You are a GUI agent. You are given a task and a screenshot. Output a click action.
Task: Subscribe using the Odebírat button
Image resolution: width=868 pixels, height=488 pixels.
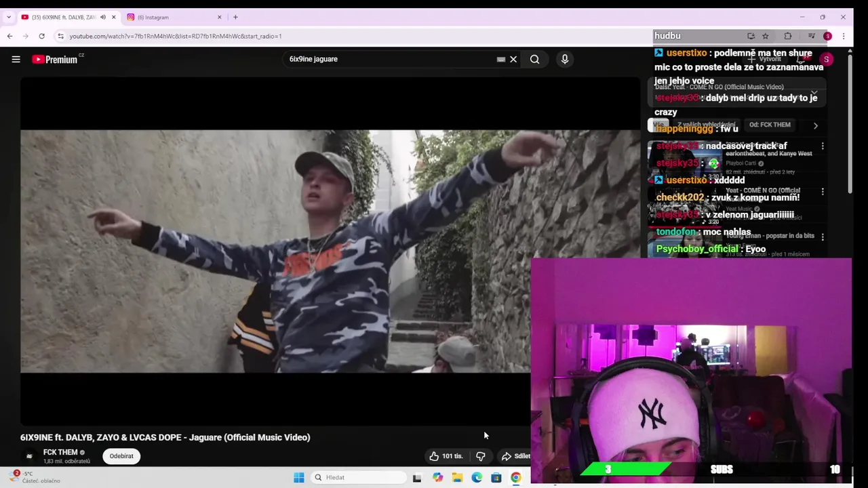tap(121, 456)
